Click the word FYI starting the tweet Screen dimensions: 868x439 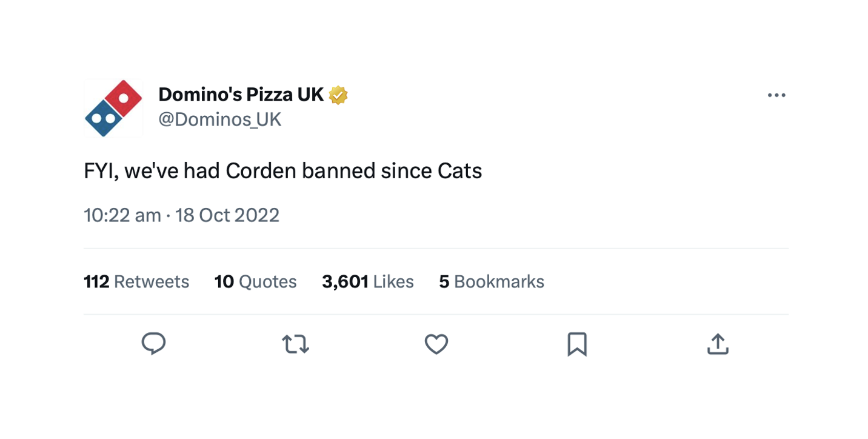[x=101, y=172]
